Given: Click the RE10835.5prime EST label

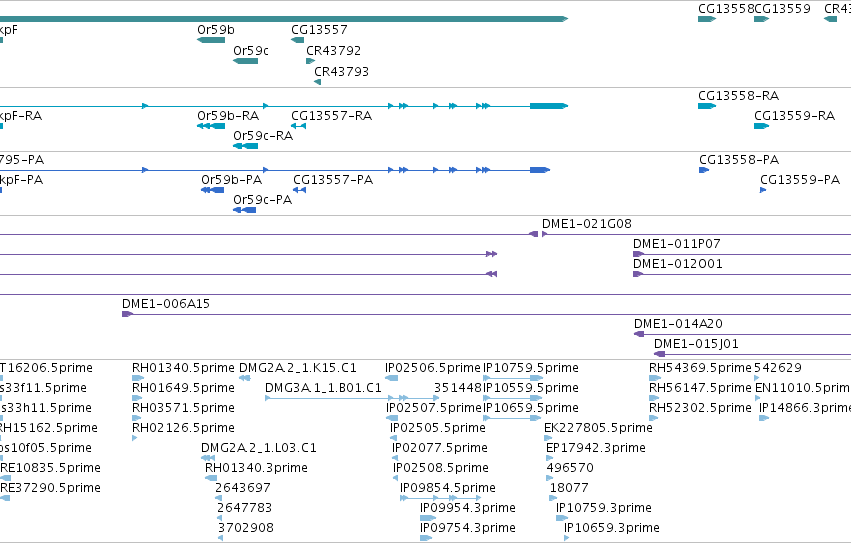Looking at the screenshot, I should (50, 468).
